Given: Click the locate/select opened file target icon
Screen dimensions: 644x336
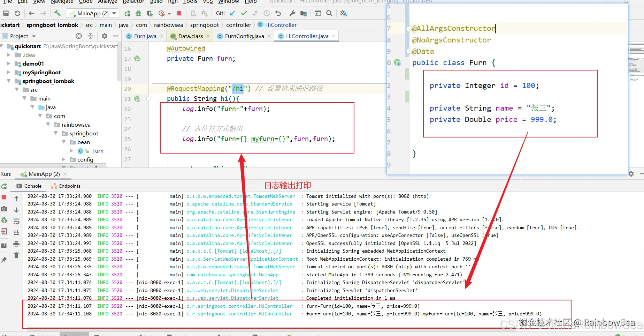Looking at the screenshot, I should (79, 36).
